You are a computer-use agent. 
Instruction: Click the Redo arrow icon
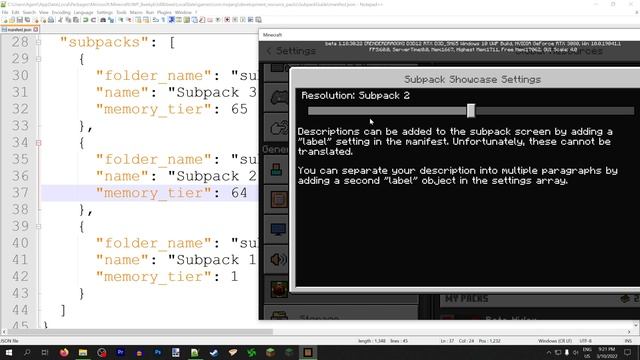tap(93, 20)
